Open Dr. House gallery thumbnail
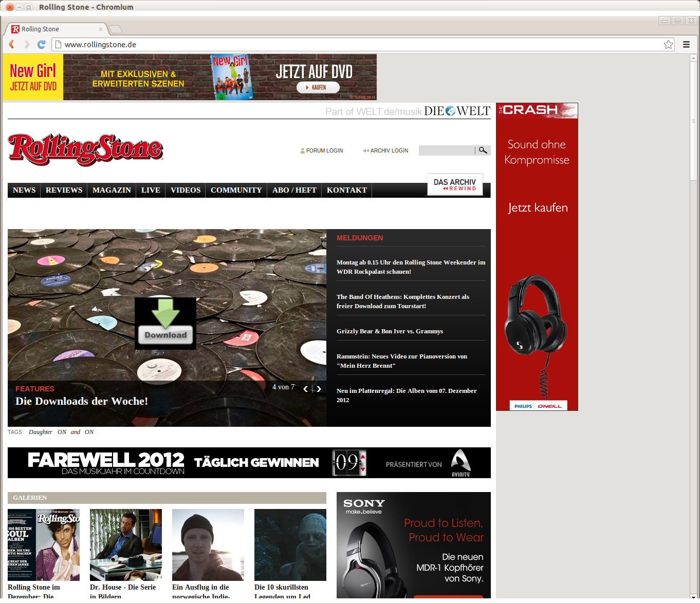Screen dimensions: 700x604 126,545
